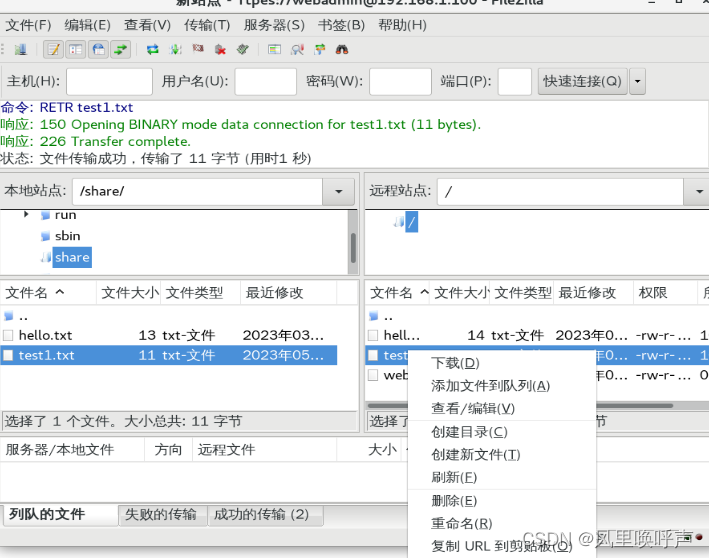The image size is (709, 558).
Task: Click the 文件类型 header in remote list
Action: (522, 293)
